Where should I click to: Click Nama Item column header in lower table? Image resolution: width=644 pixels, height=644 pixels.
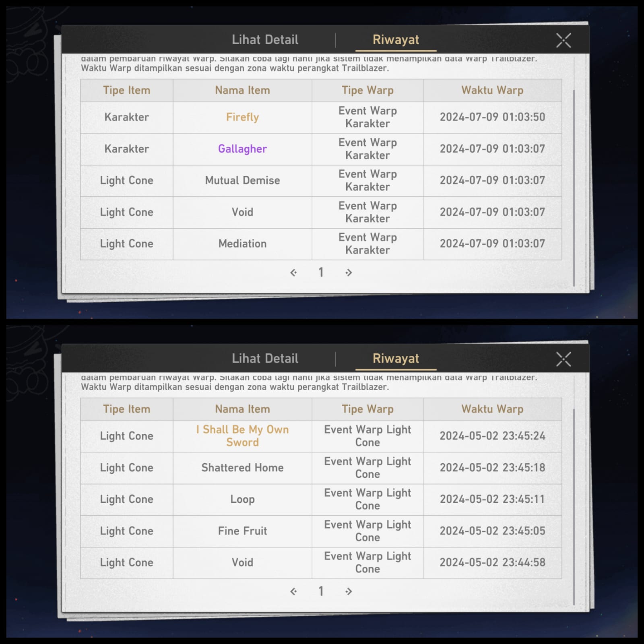click(242, 409)
